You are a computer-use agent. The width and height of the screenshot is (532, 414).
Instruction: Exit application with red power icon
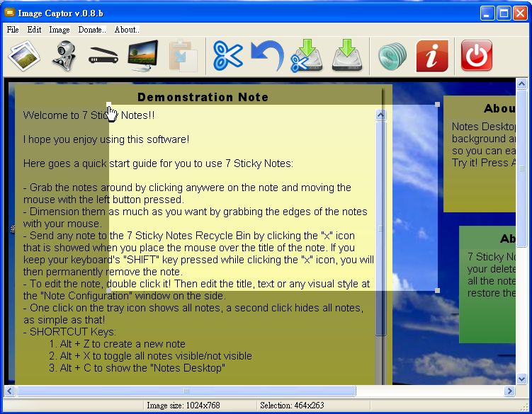point(476,55)
